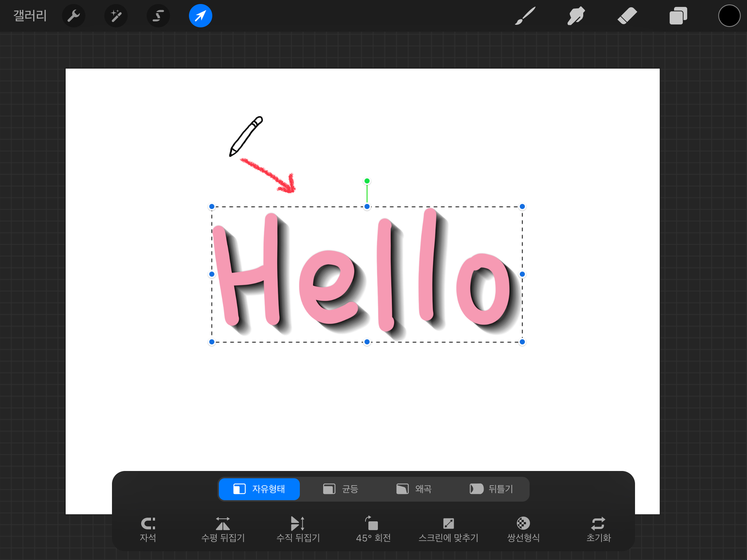The height and width of the screenshot is (560, 747).
Task: Select the 자유형태 freeform mode
Action: [x=259, y=489]
